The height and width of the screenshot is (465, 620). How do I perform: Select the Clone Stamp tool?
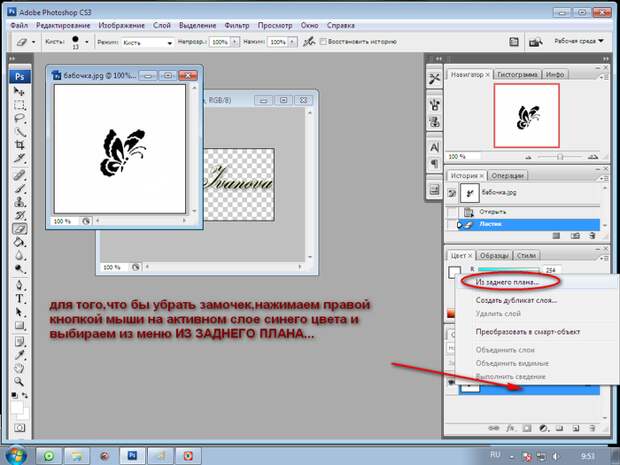point(19,202)
